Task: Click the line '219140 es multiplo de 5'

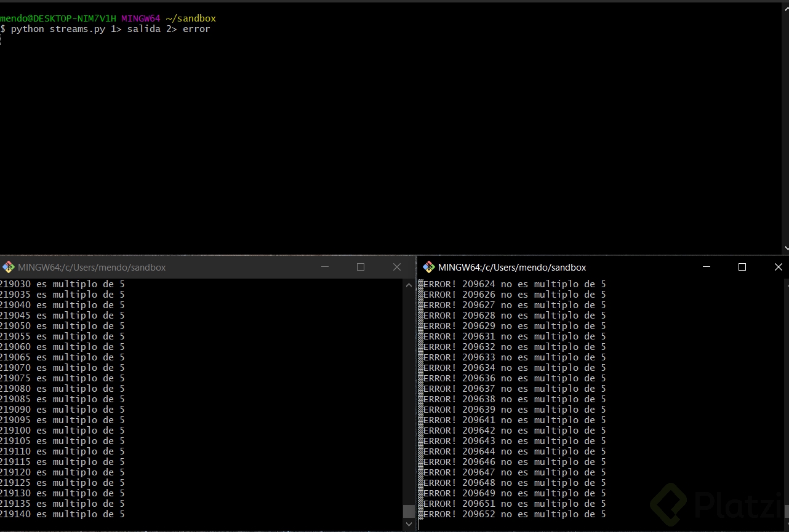Action: coord(62,514)
